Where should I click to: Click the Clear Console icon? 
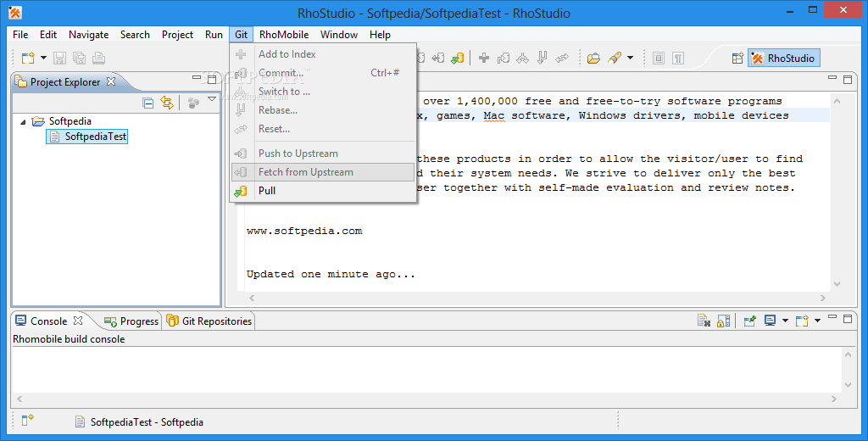pos(704,321)
